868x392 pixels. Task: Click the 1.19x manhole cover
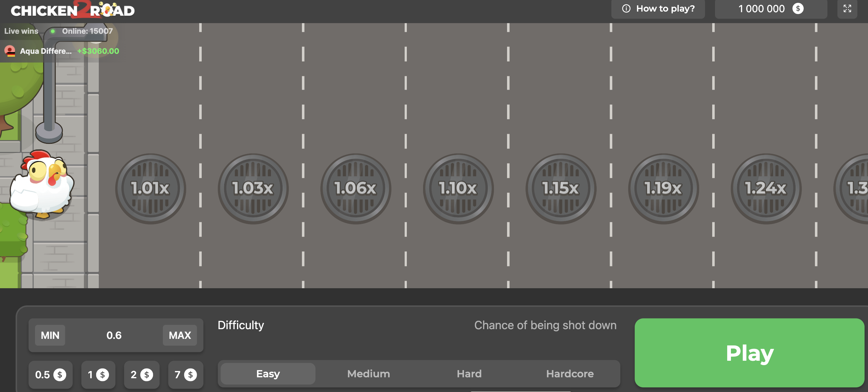(x=663, y=188)
